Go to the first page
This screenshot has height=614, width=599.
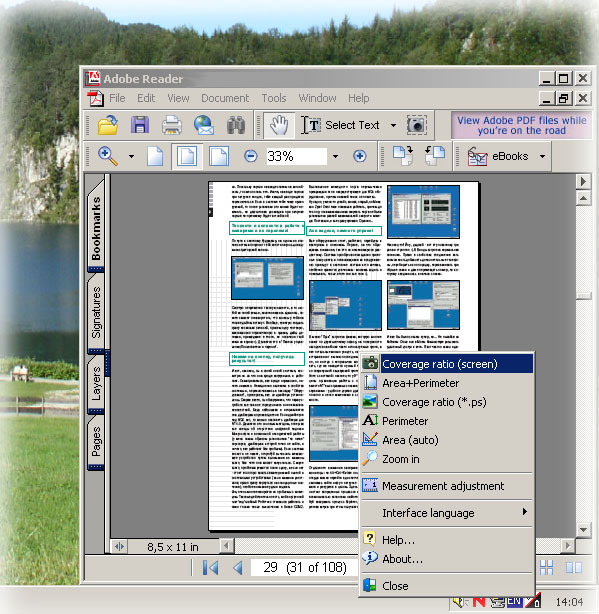point(210,567)
